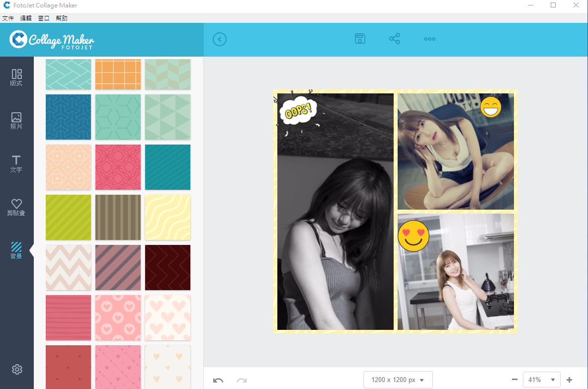Open the share icon in top toolbar
Image resolution: width=588 pixels, height=389 pixels.
[x=395, y=39]
